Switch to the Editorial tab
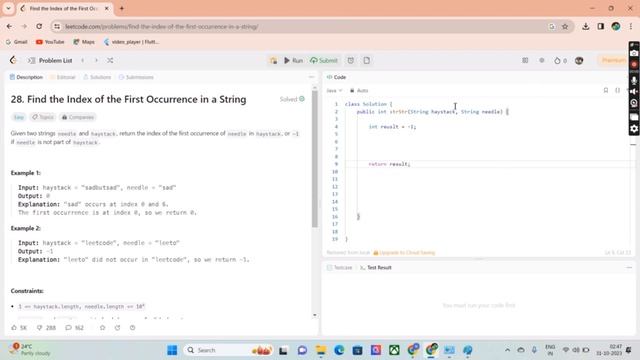Screen dimensions: 640x360 tap(62, 77)
